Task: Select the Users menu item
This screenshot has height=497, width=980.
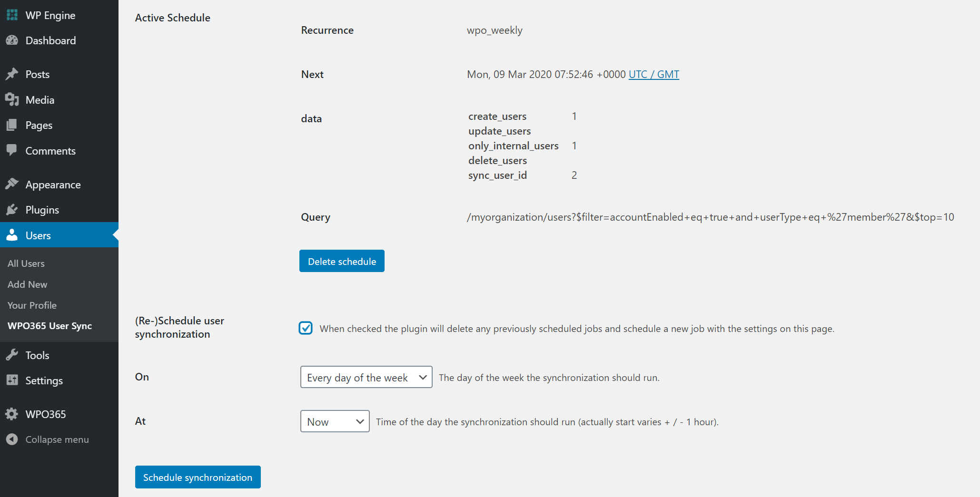Action: click(x=59, y=235)
